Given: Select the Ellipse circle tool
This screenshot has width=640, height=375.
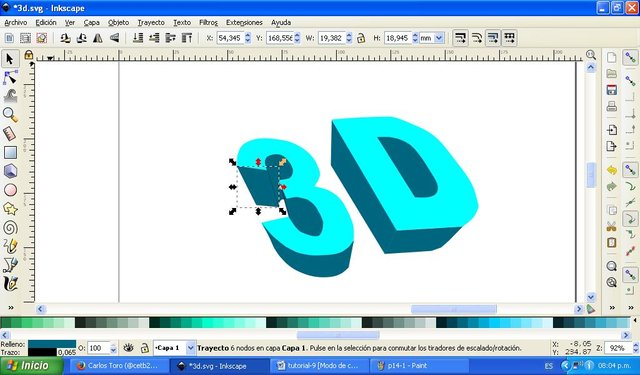Looking at the screenshot, I should pyautogui.click(x=10, y=190).
